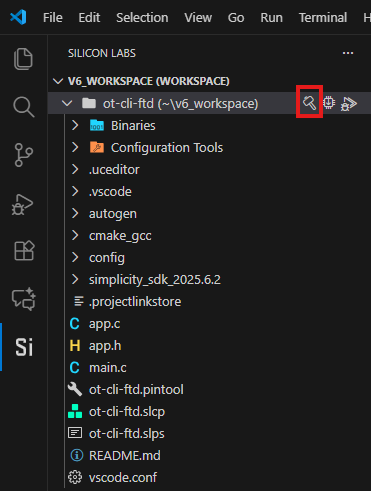Open the Go menu
This screenshot has height=491, width=371.
click(236, 17)
